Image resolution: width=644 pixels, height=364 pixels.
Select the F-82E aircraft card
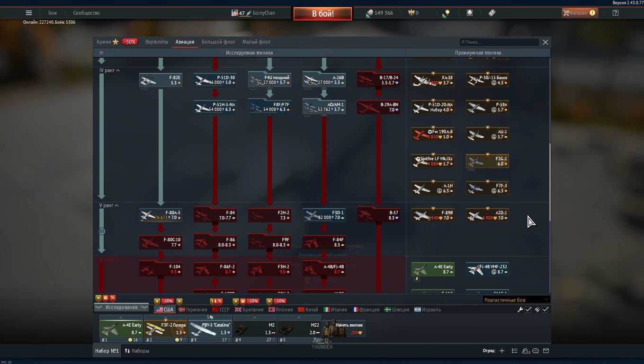click(x=161, y=80)
